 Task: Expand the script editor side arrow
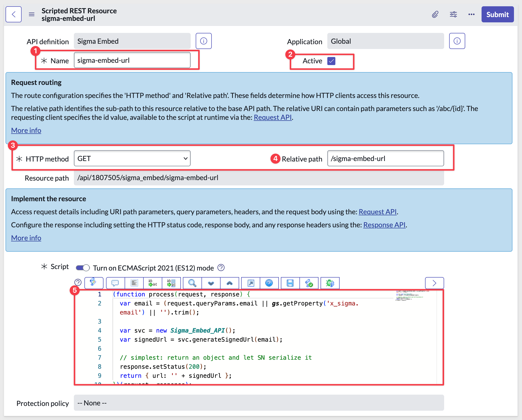click(x=434, y=283)
